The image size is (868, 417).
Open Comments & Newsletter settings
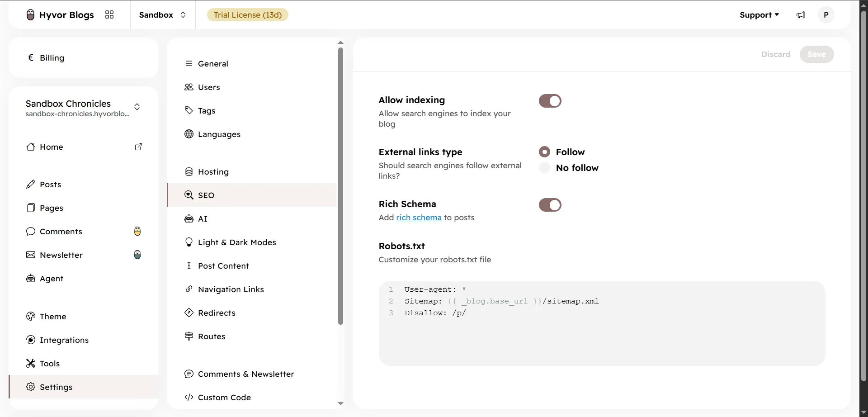click(252, 374)
